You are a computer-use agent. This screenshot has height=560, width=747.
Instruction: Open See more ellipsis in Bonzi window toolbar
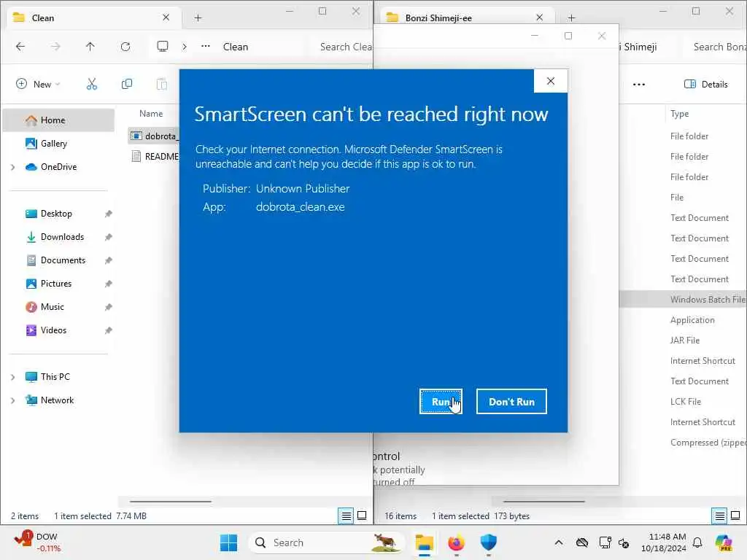[x=639, y=85]
